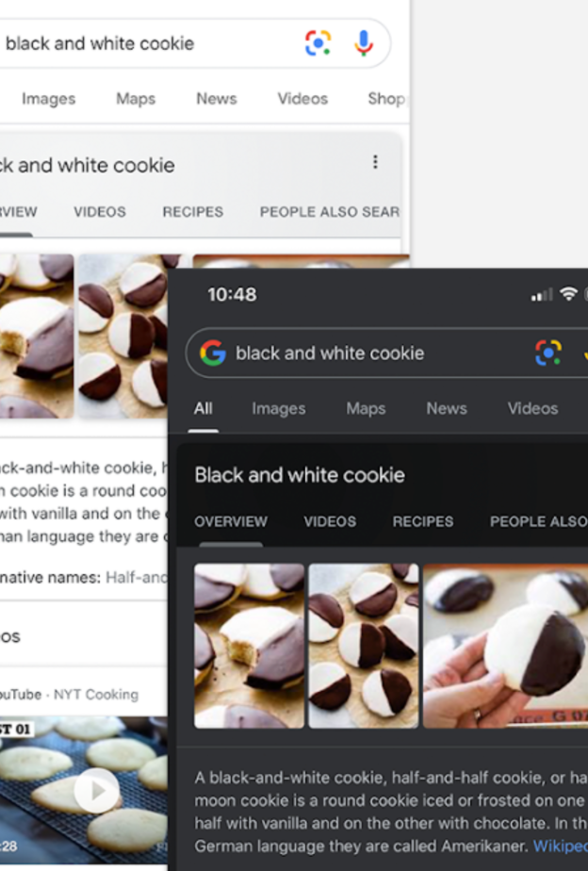This screenshot has width=588, height=871.
Task: Select the News results tab
Action: (446, 408)
